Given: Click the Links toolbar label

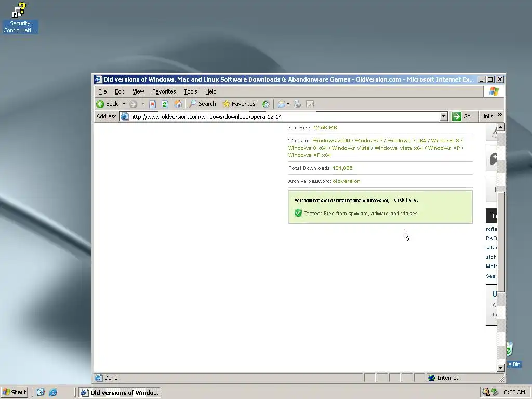Looking at the screenshot, I should click(487, 116).
